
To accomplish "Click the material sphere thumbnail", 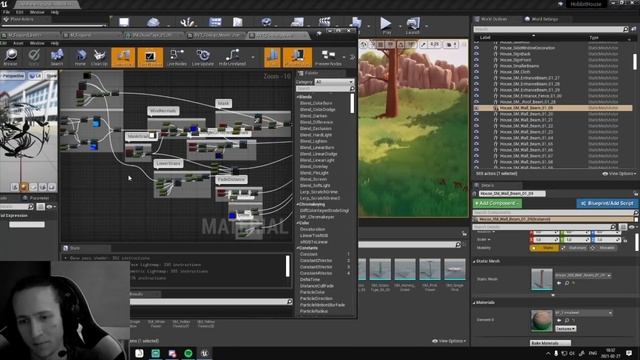I will (542, 320).
